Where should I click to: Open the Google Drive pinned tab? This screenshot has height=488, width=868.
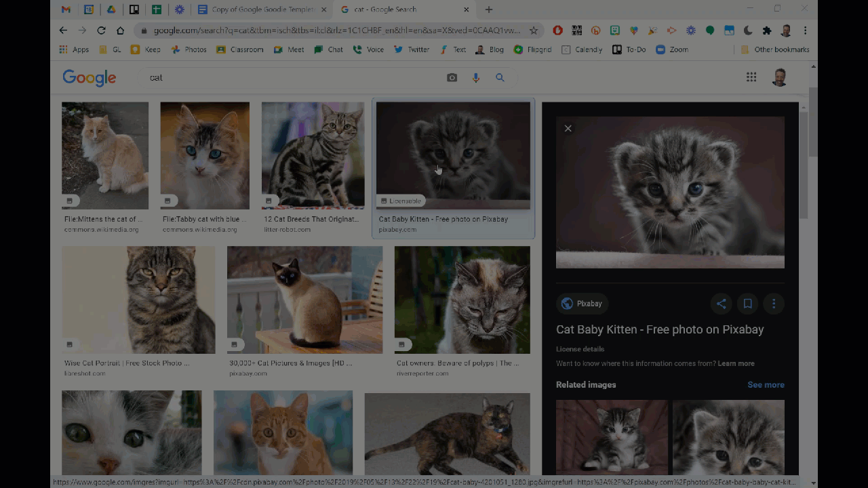111,9
